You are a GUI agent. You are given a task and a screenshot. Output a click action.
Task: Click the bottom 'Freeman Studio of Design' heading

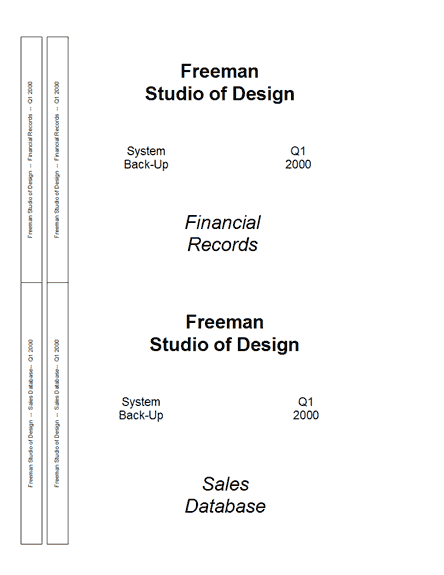click(224, 333)
